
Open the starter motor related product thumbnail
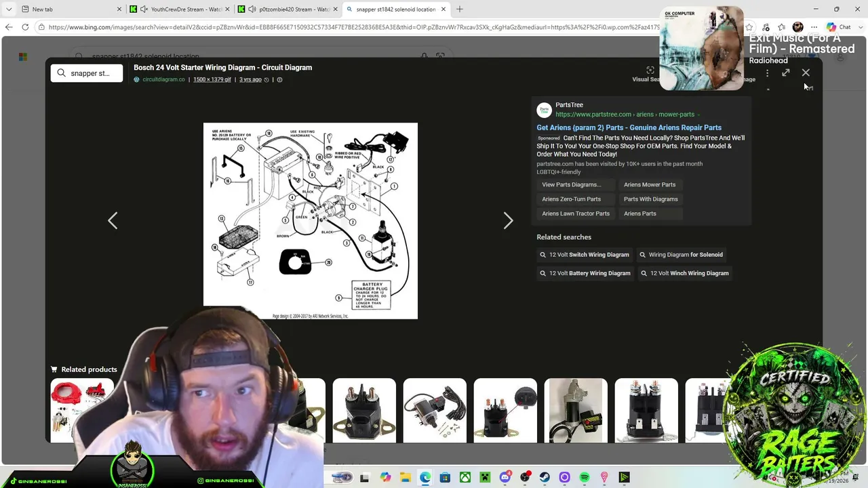coord(576,410)
